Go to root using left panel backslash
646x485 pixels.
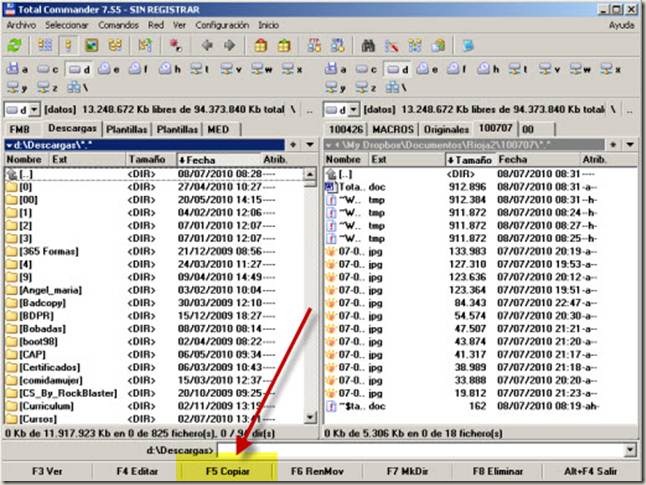click(293, 110)
